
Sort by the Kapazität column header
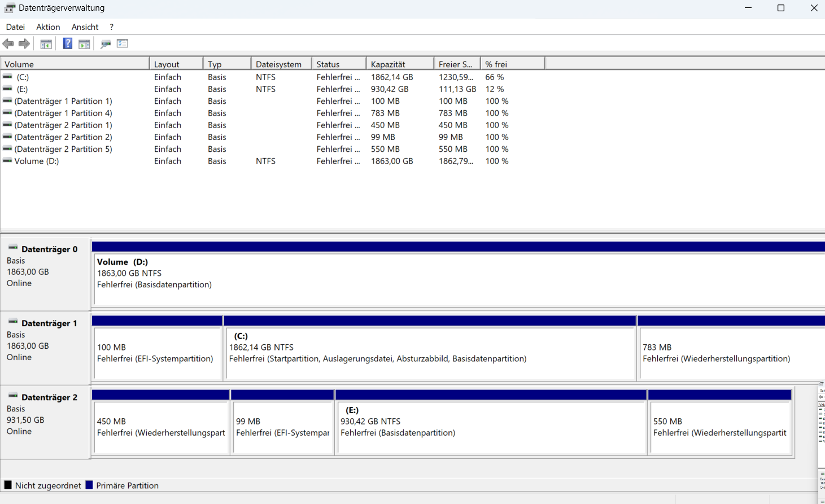pyautogui.click(x=400, y=64)
